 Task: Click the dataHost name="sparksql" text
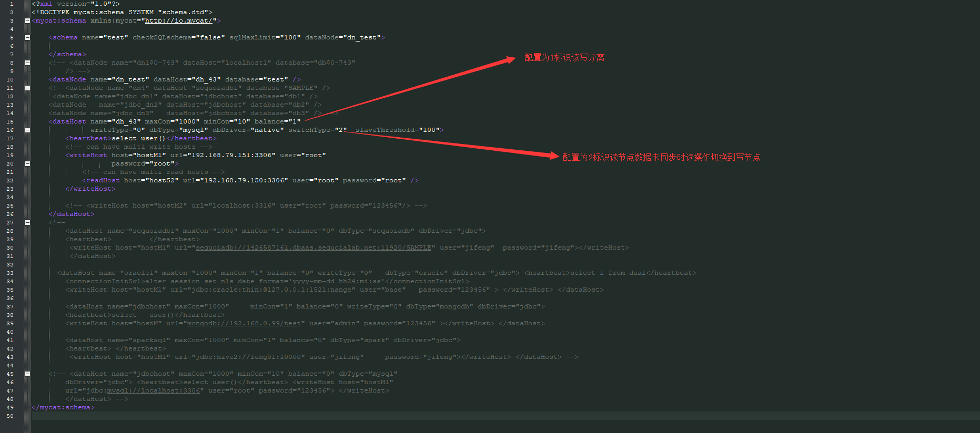pyautogui.click(x=118, y=341)
